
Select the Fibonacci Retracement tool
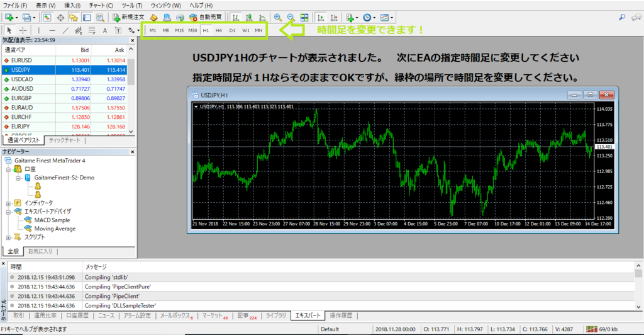pyautogui.click(x=92, y=30)
